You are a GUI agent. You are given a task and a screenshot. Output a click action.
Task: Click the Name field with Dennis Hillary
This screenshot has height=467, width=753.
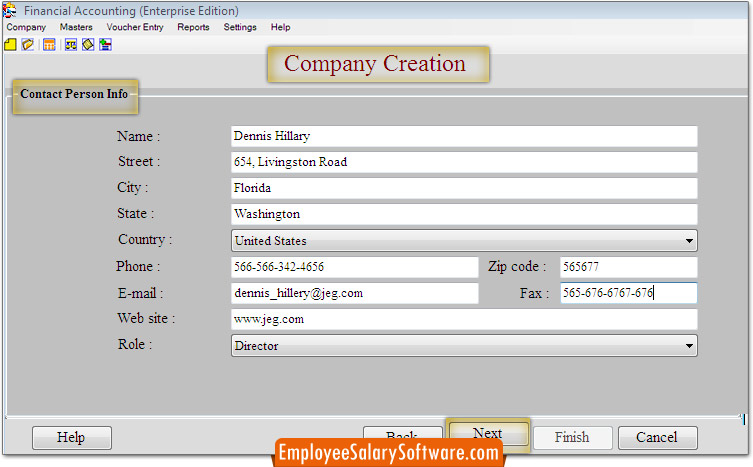click(x=464, y=136)
